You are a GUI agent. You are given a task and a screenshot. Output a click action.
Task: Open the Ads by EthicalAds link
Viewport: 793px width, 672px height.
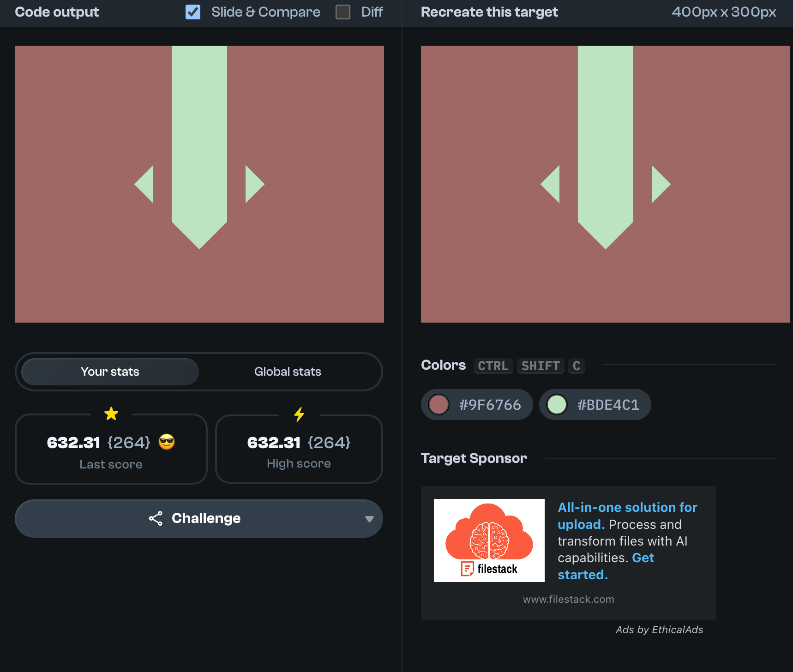(x=659, y=630)
